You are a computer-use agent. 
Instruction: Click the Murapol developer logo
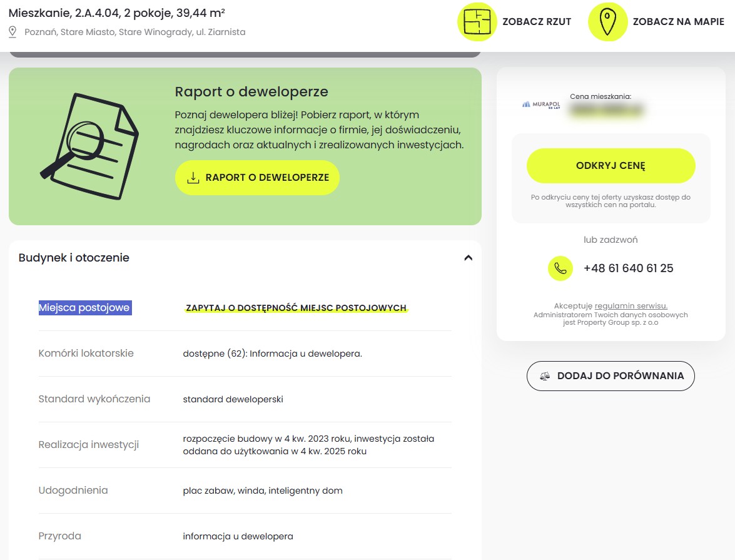[540, 104]
